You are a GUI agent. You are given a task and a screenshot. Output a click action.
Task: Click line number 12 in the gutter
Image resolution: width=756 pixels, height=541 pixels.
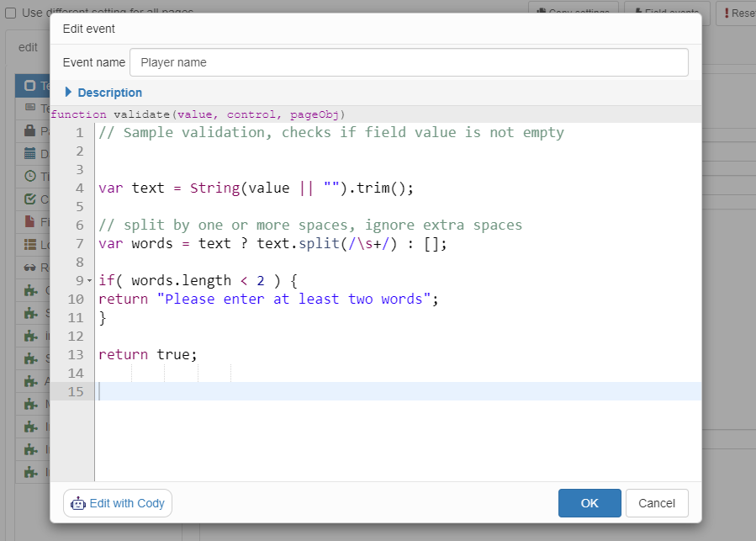(x=76, y=336)
